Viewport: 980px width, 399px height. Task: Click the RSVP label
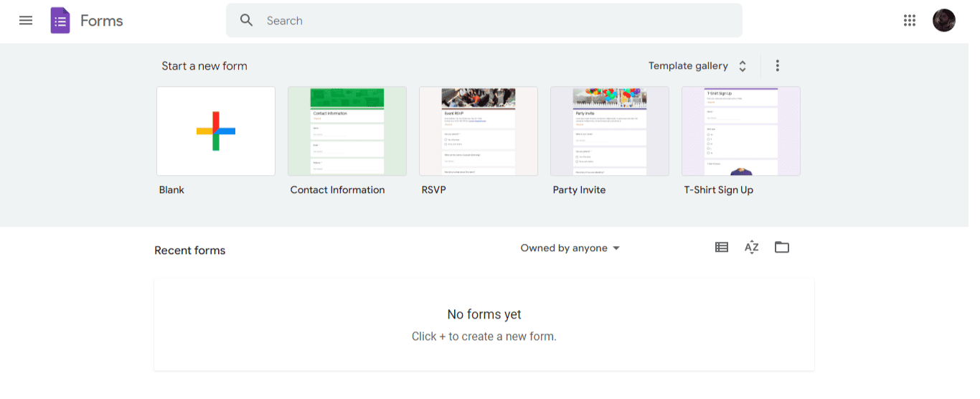point(434,190)
